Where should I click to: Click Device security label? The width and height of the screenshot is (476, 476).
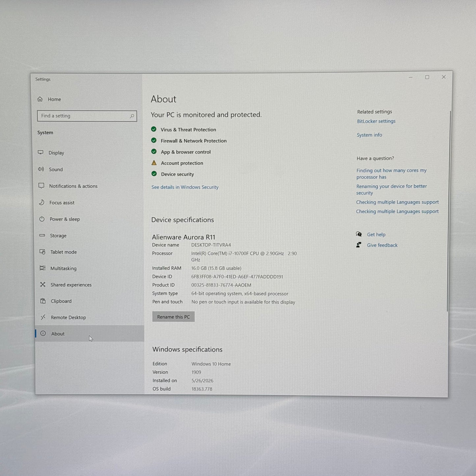(177, 174)
